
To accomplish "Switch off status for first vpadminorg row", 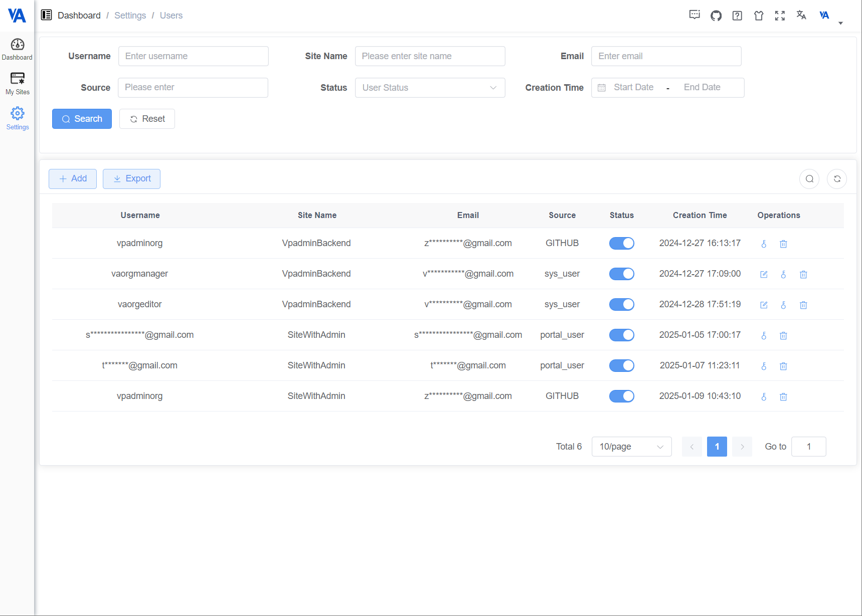I will click(x=621, y=243).
